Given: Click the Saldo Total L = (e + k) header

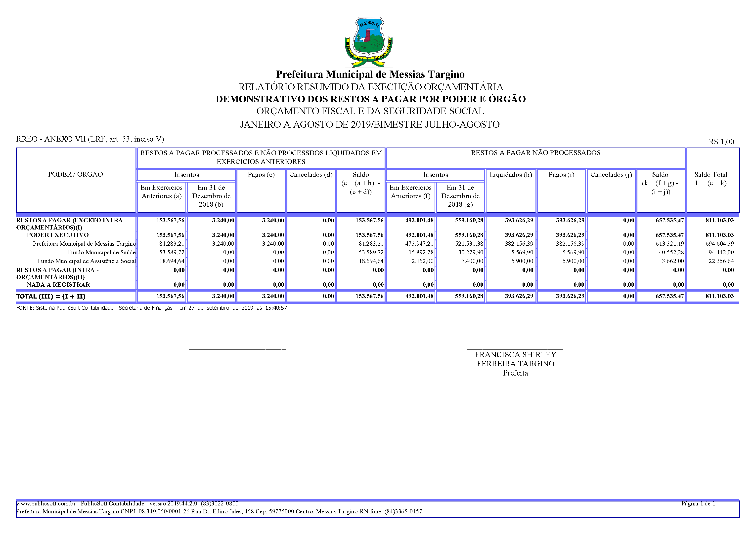Looking at the screenshot, I should coord(711,179).
